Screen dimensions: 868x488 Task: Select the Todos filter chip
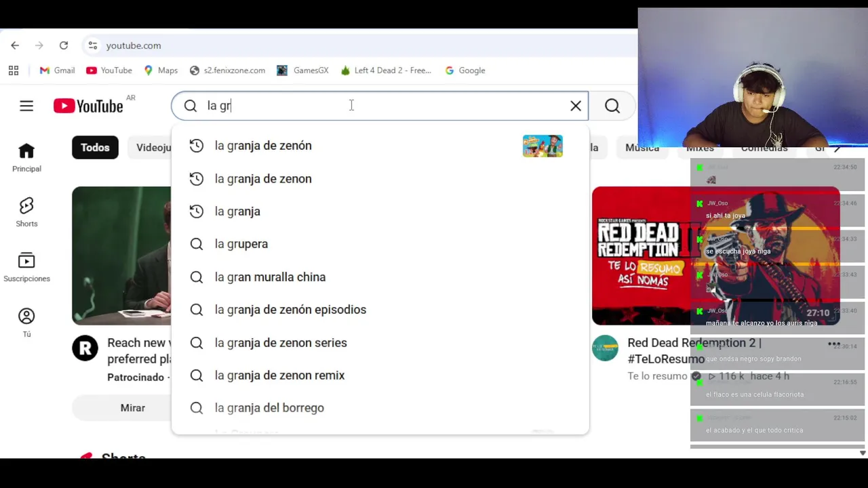pyautogui.click(x=95, y=148)
